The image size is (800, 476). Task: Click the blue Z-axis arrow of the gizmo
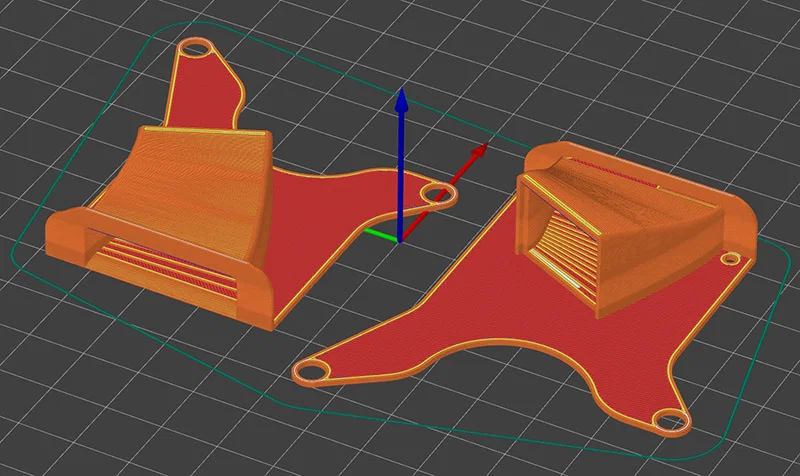click(x=402, y=163)
